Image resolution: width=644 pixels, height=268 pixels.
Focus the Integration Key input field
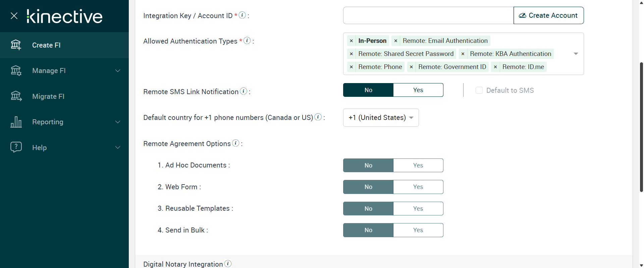[428, 15]
